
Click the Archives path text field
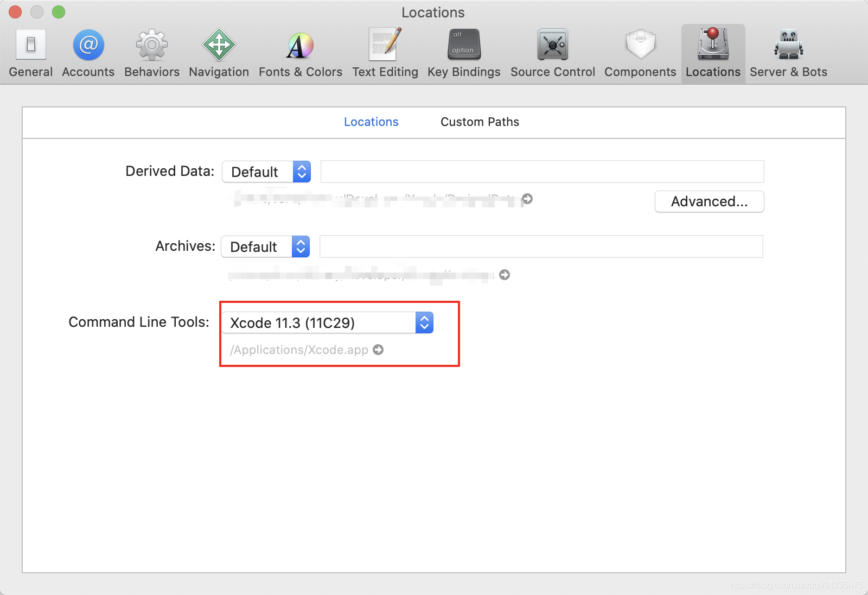click(541, 246)
